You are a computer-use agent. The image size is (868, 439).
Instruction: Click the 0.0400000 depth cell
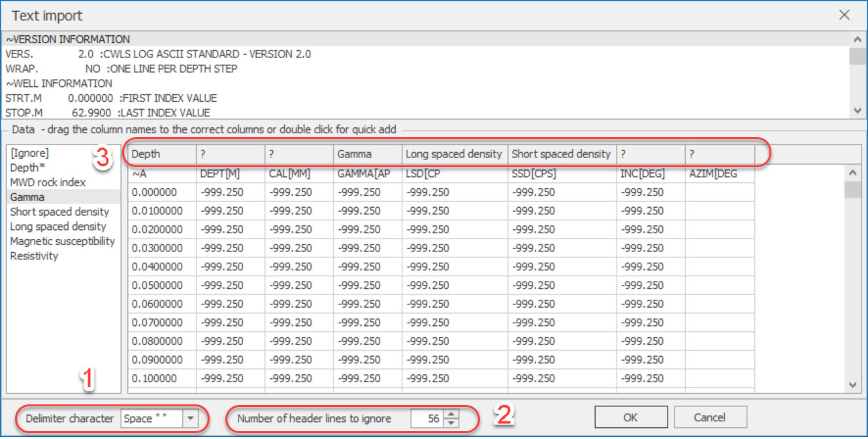[x=162, y=267]
